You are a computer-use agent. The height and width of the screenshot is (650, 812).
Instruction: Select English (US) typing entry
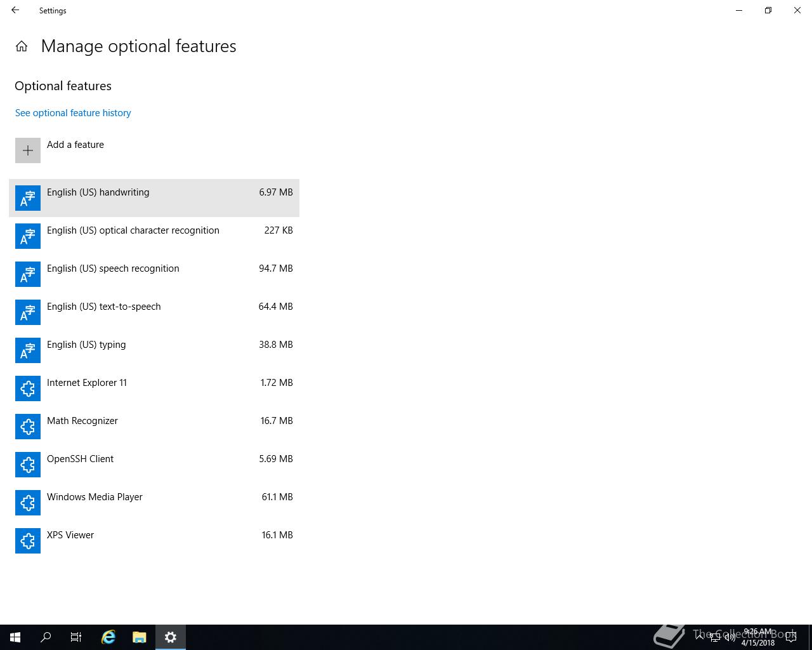click(154, 350)
